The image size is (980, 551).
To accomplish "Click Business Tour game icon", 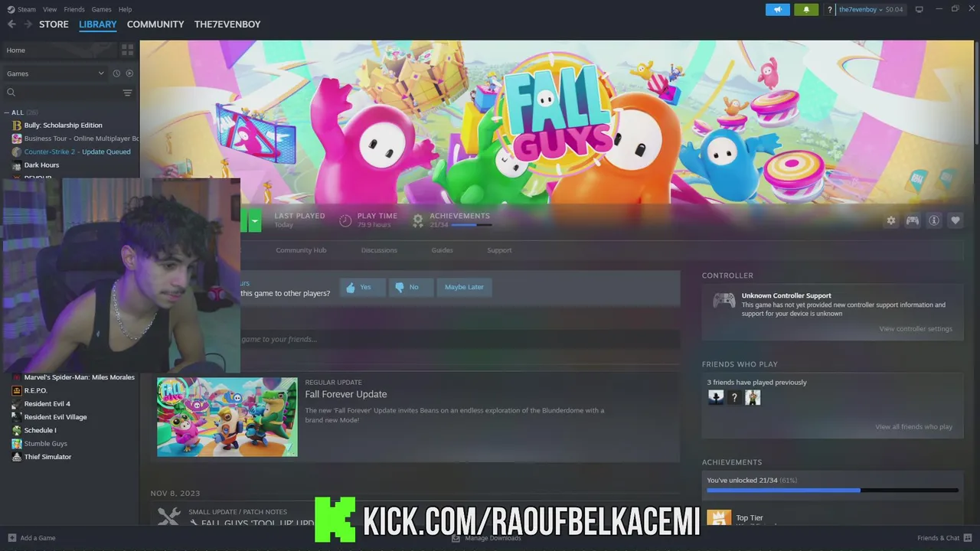I will point(17,139).
